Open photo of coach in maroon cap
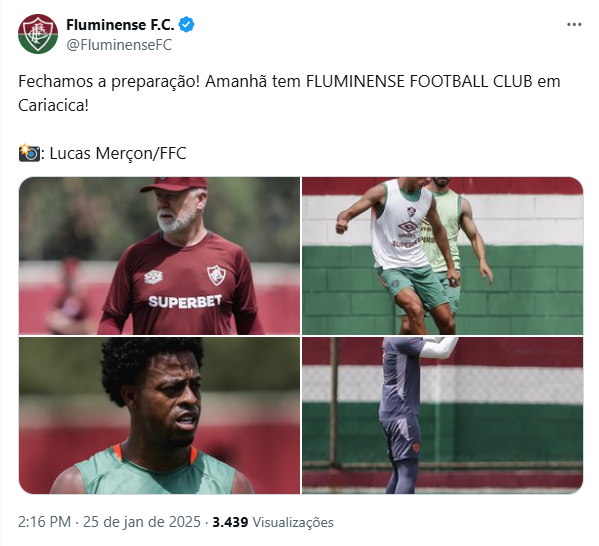The height and width of the screenshot is (546, 599). click(159, 256)
